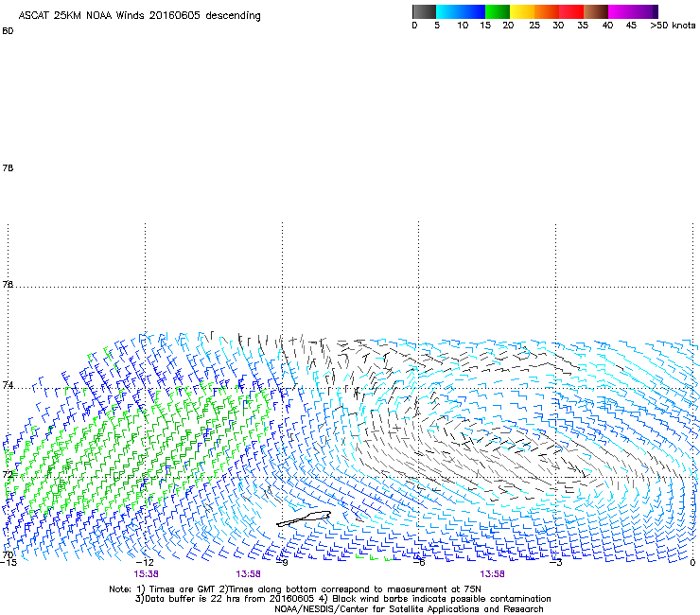Click the latitude label 78 on left axis
Image resolution: width=700 pixels, height=615 pixels.
pyautogui.click(x=8, y=167)
